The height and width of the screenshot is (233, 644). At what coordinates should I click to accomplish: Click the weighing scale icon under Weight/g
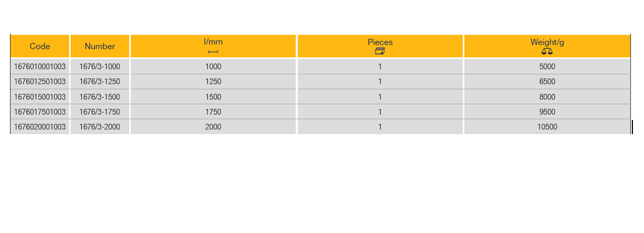(x=547, y=51)
